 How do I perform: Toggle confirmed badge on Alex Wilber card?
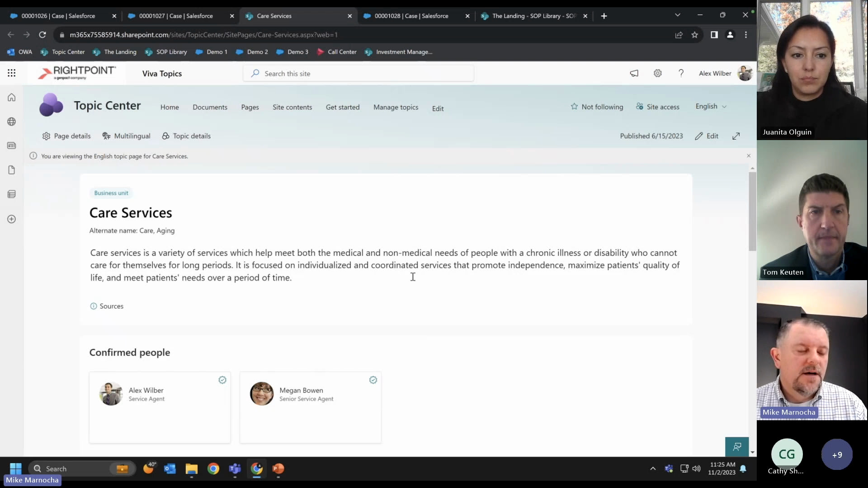(222, 380)
